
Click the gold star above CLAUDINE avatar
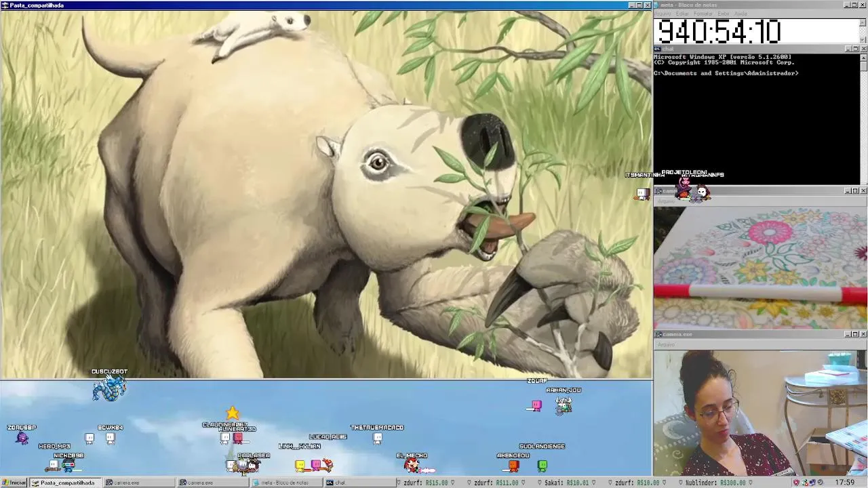pyautogui.click(x=233, y=413)
